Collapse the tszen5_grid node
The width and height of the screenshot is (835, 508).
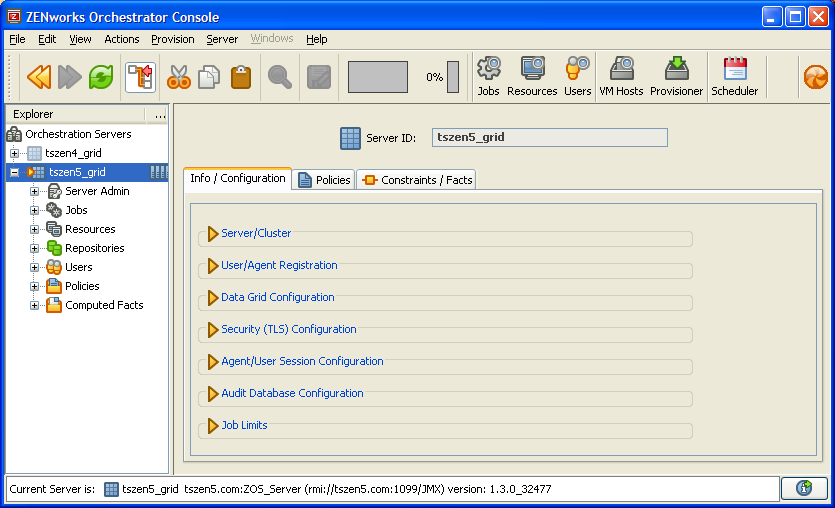click(14, 173)
